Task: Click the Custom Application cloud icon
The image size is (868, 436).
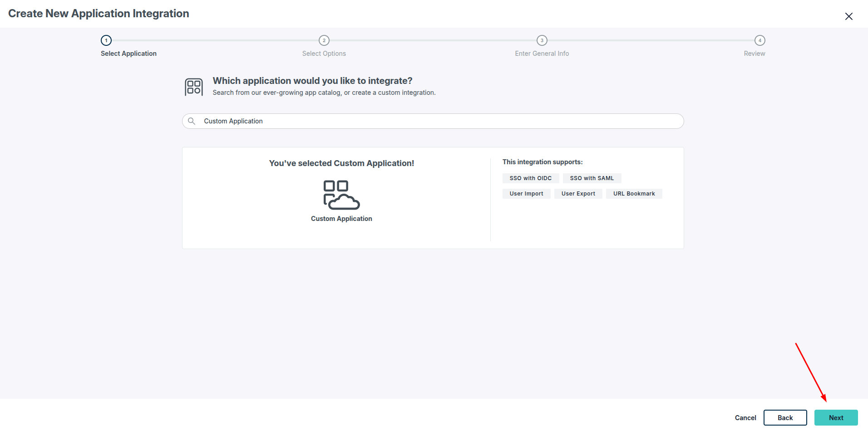Action: click(341, 195)
